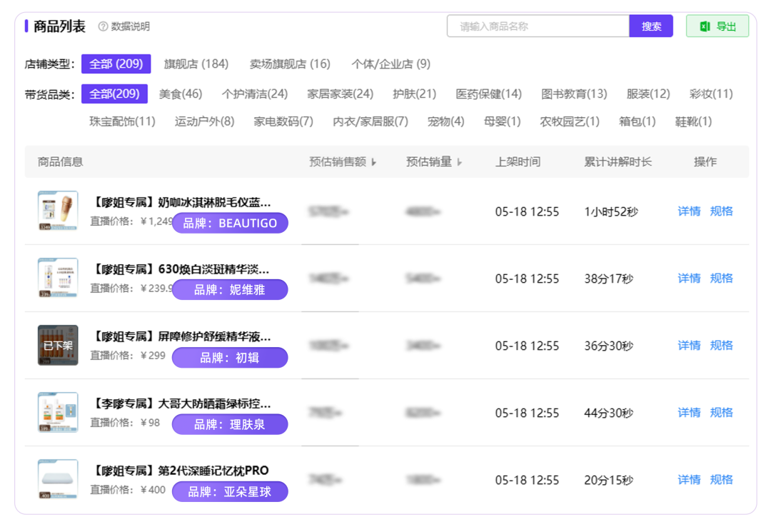Open the 已下架 product thumbnail
Image resolution: width=771 pixels, height=532 pixels.
pyautogui.click(x=58, y=345)
